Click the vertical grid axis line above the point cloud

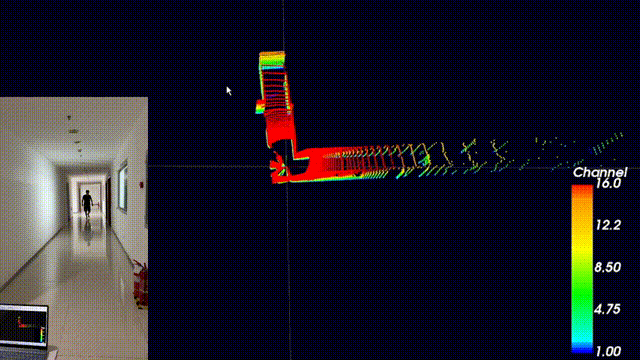point(284,25)
